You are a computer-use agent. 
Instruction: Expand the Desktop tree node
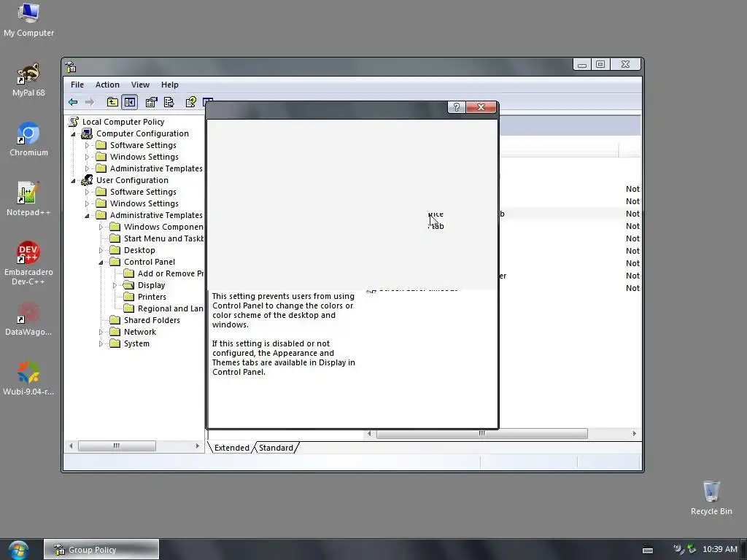tap(101, 251)
